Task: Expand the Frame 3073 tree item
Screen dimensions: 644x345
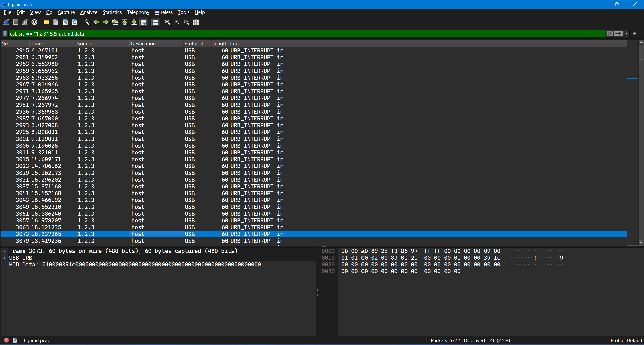Action: click(x=4, y=251)
